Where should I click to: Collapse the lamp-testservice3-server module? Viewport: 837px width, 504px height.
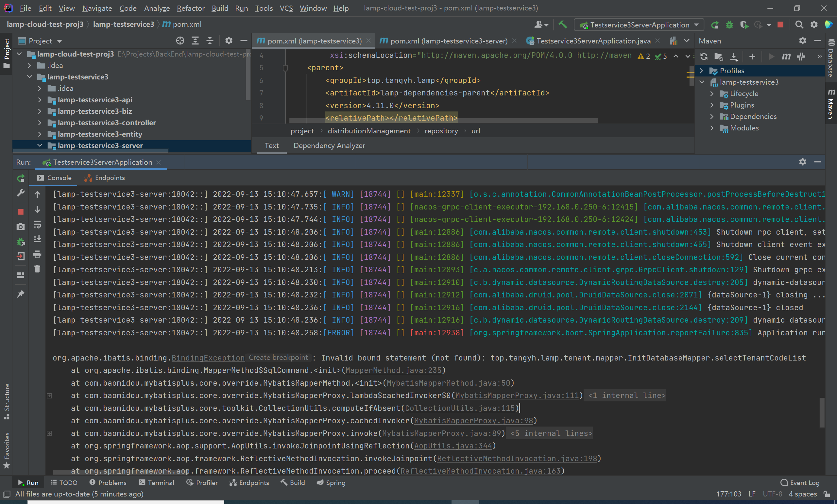pyautogui.click(x=40, y=145)
